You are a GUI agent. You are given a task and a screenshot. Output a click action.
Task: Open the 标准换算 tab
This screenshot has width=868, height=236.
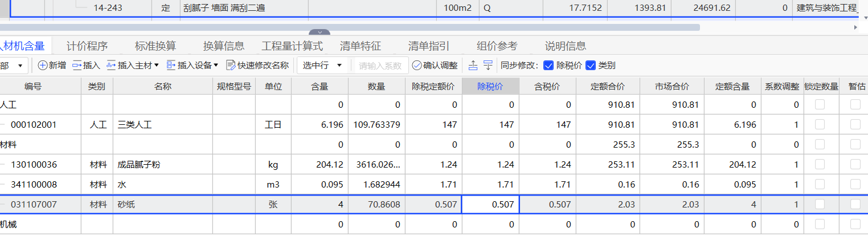[x=155, y=46]
